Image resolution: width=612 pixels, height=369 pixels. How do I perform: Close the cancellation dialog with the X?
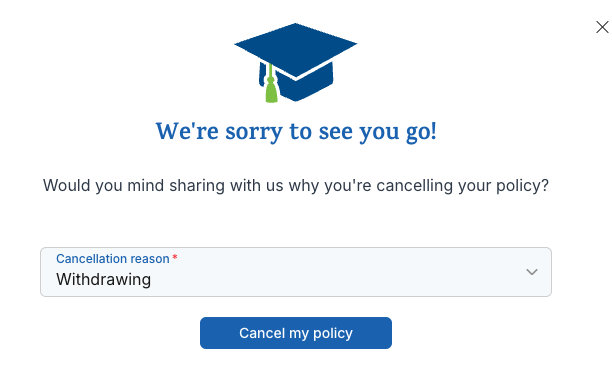click(602, 27)
